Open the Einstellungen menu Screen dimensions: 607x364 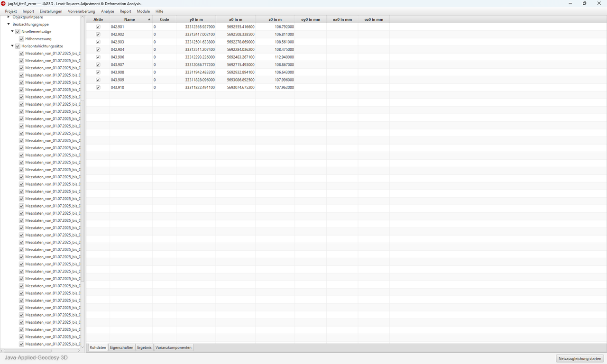[x=51, y=11]
